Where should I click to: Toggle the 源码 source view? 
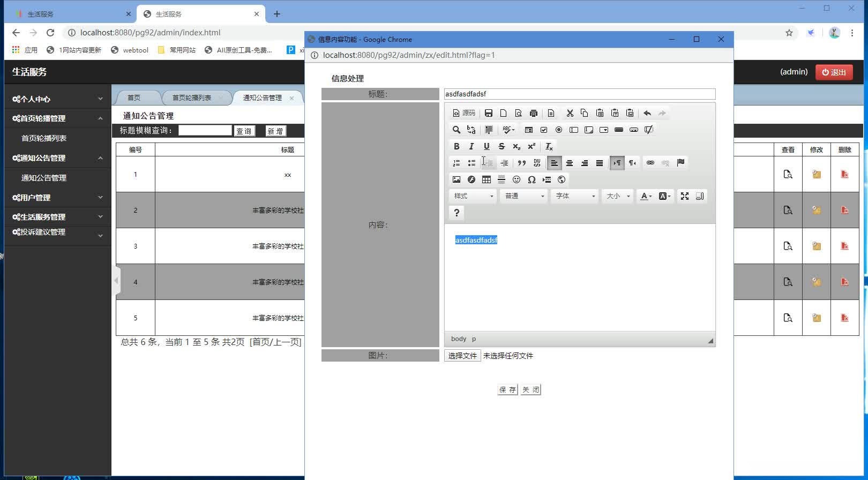click(x=464, y=113)
